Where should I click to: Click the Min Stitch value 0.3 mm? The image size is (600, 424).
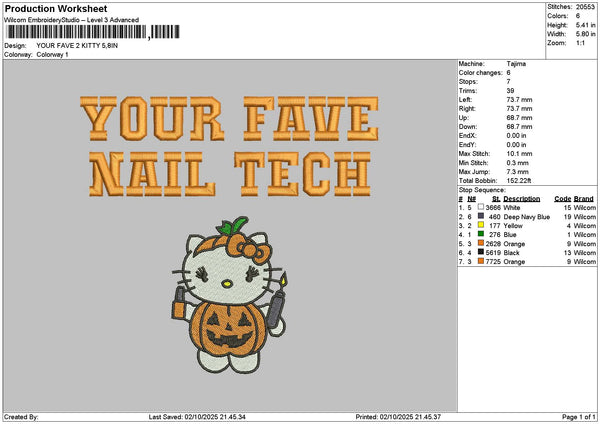[x=517, y=163]
